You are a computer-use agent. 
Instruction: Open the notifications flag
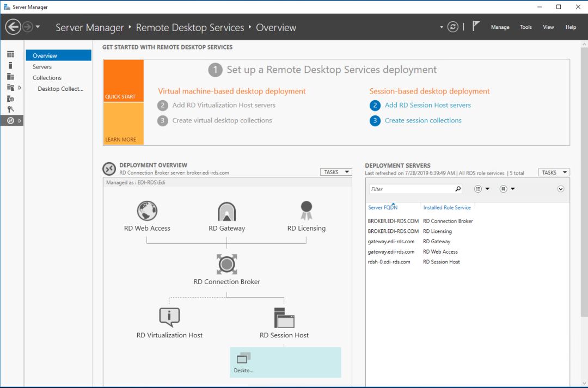pos(476,26)
